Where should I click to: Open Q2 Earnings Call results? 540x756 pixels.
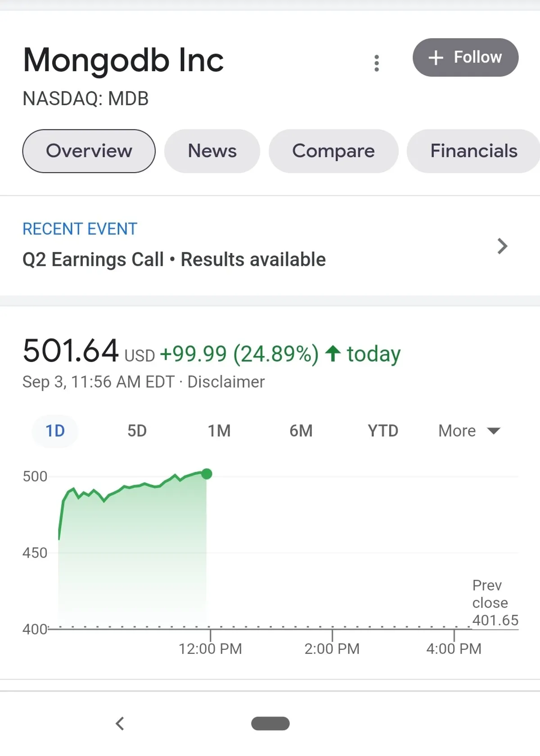click(174, 259)
